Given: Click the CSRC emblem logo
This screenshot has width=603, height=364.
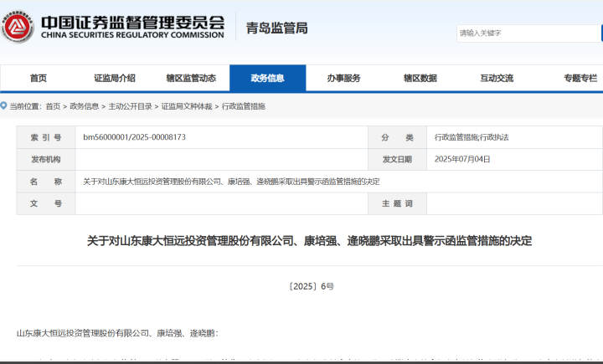Looking at the screenshot, I should 18,28.
